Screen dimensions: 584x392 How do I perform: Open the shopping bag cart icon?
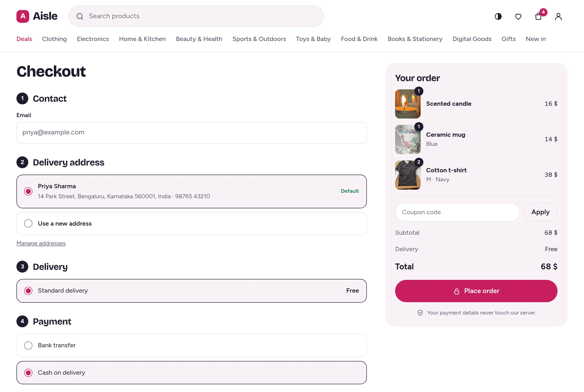[x=538, y=16]
